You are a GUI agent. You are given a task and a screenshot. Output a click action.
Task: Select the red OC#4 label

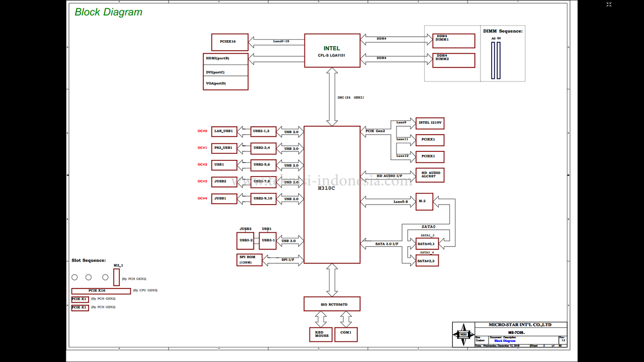(202, 198)
